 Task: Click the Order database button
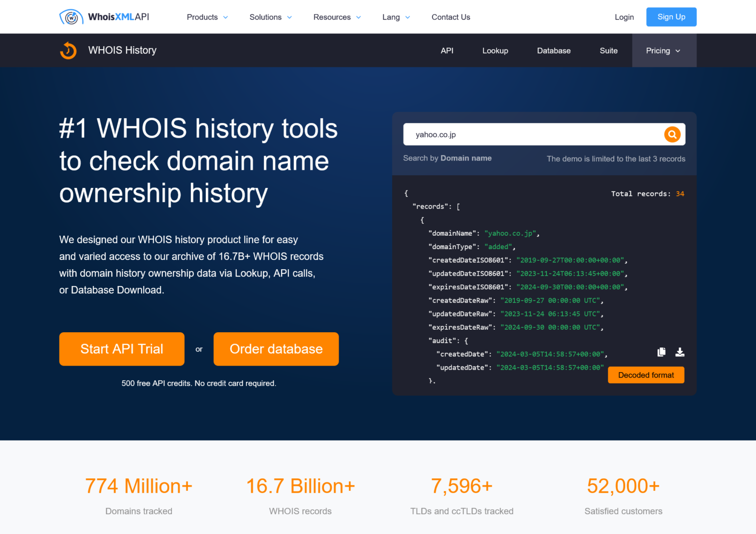[276, 349]
